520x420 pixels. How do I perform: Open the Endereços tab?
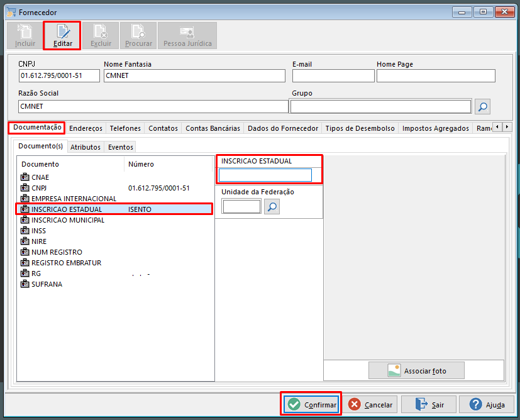(x=86, y=128)
